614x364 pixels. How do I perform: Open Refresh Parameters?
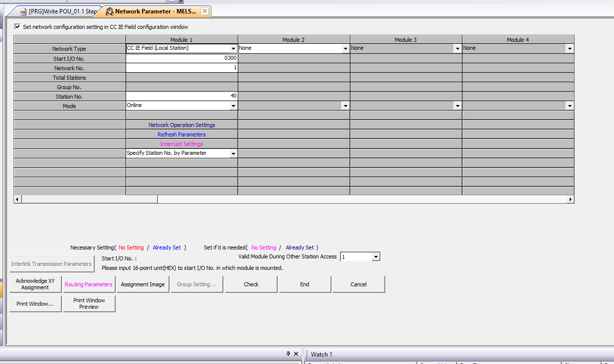(181, 134)
